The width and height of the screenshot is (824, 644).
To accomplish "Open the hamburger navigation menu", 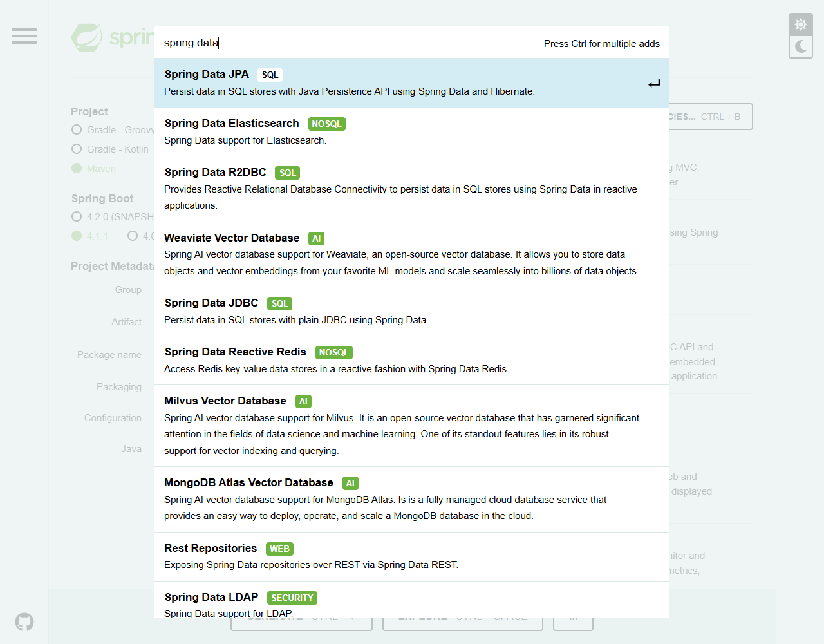I will click(x=24, y=36).
